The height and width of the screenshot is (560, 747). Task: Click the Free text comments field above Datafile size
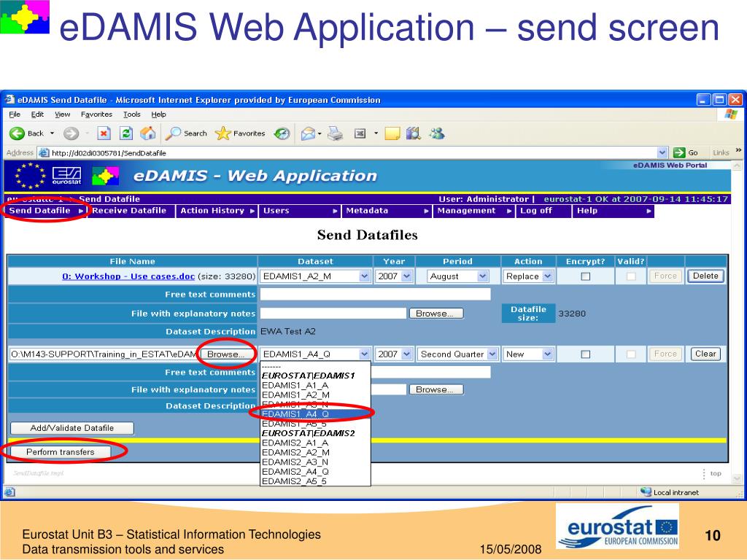(x=376, y=295)
